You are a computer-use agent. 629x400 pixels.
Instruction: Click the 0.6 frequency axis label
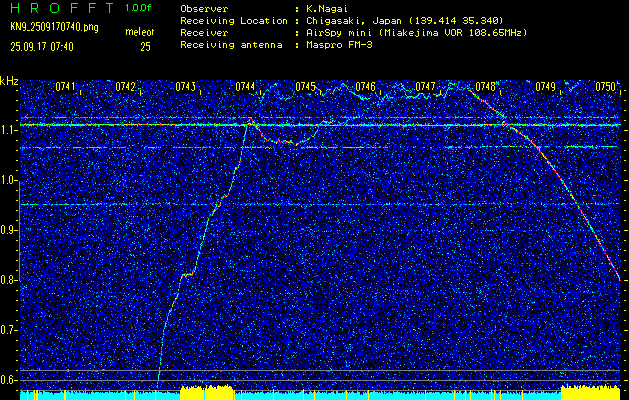click(8, 380)
